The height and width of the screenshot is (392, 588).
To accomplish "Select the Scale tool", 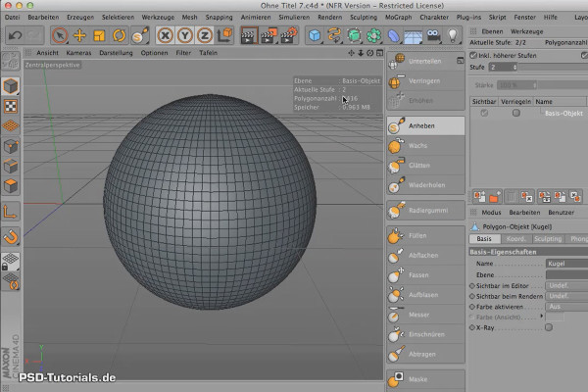I will pyautogui.click(x=99, y=35).
